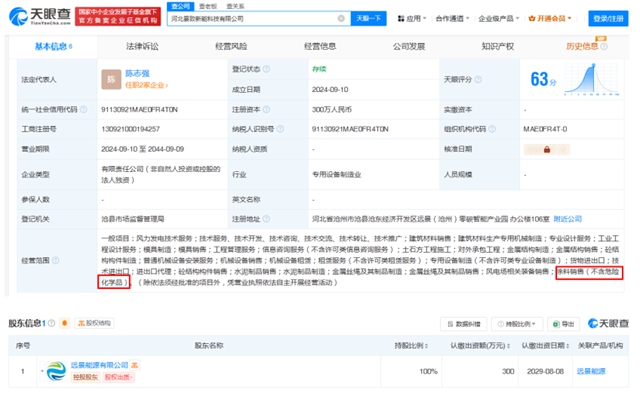Sort by the 认缴出资日期 column header
This screenshot has width=640, height=393.
point(545,346)
